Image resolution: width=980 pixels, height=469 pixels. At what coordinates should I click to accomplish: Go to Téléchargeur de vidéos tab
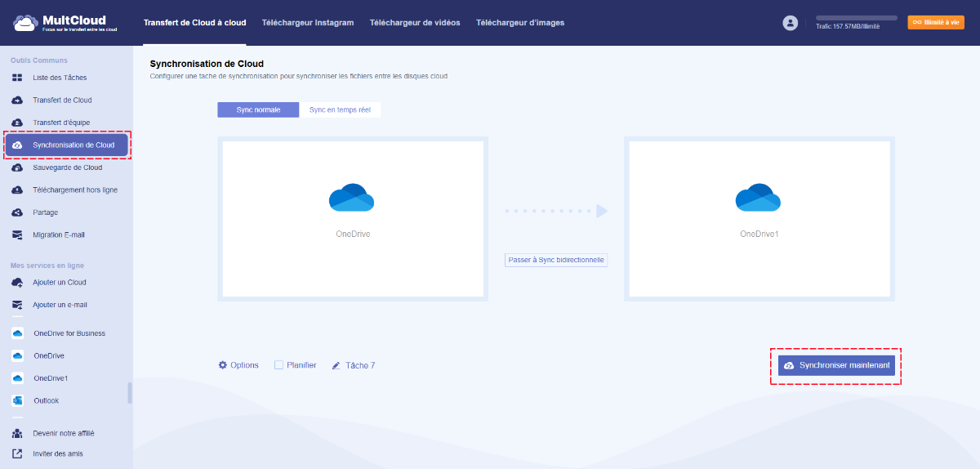coord(414,23)
